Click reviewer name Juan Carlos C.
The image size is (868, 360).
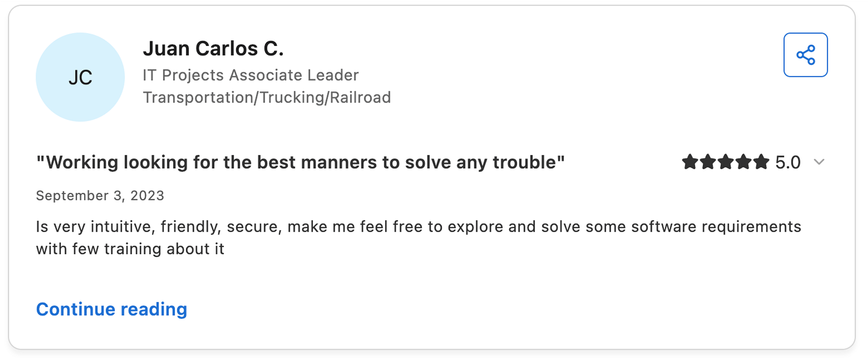point(213,48)
